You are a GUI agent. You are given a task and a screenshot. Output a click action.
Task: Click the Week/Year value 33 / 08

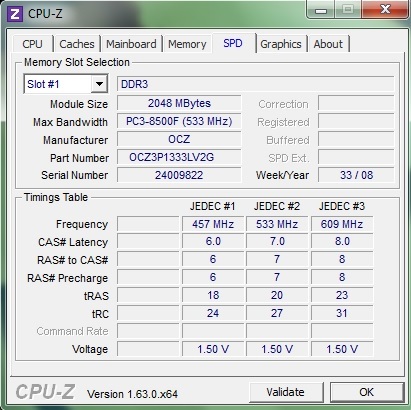click(356, 175)
